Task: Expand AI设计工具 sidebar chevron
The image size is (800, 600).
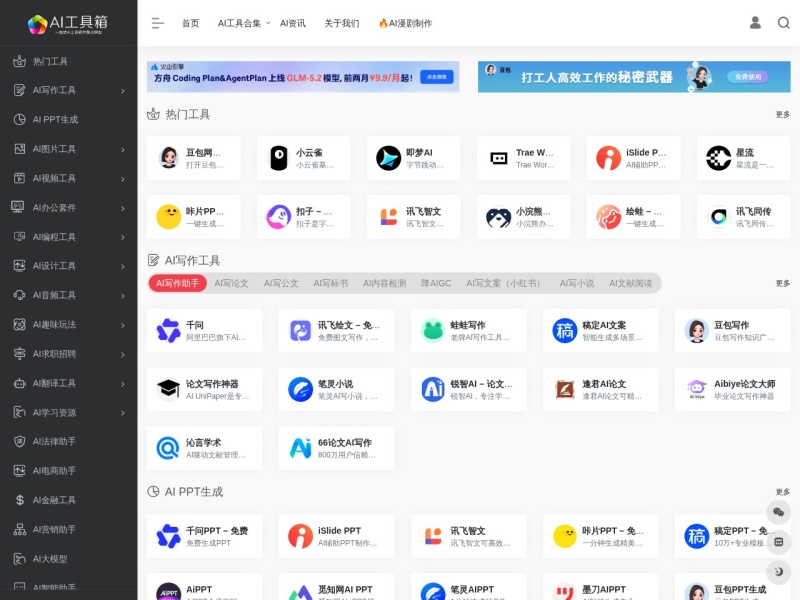Action: [x=123, y=266]
